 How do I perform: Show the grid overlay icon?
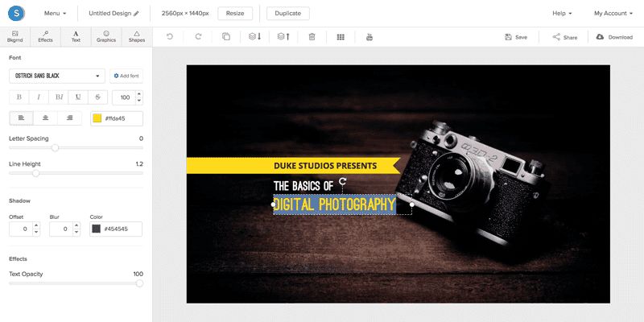(341, 37)
